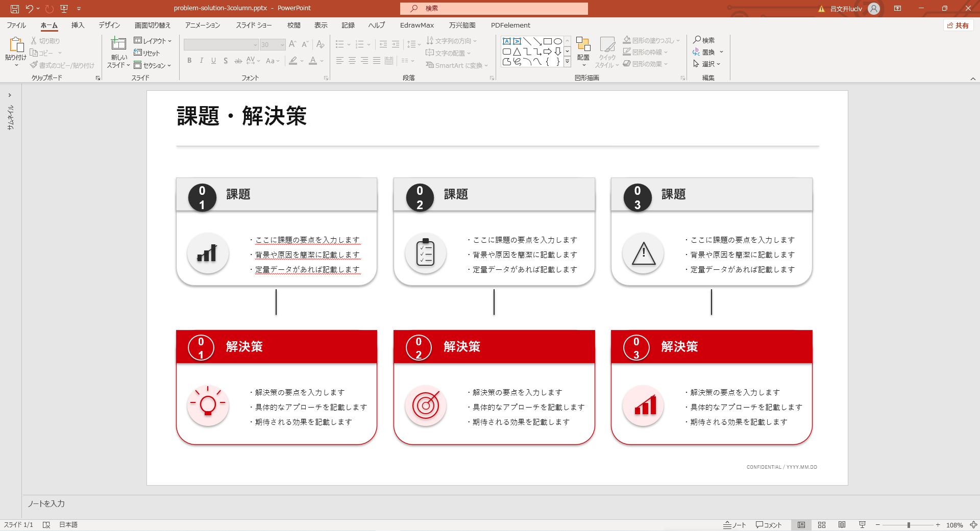Viewport: 980px width, 531px height.
Task: Switch to Slide Sorter view in status bar
Action: 822,525
